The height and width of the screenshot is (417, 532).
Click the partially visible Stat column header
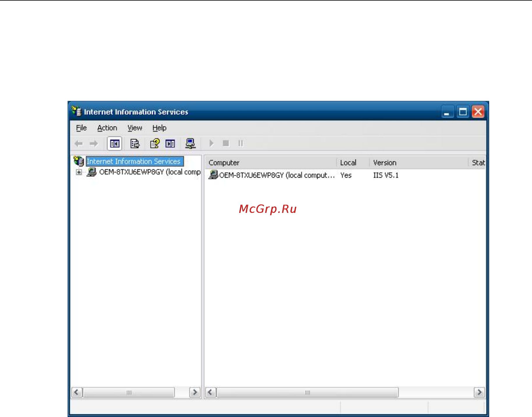[477, 162]
